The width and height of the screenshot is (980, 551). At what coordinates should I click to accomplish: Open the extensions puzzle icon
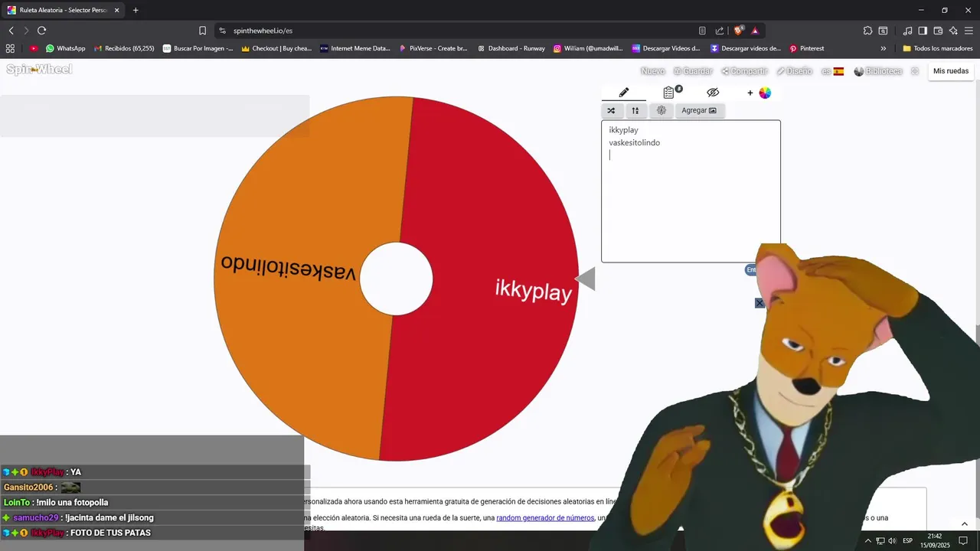coord(867,31)
